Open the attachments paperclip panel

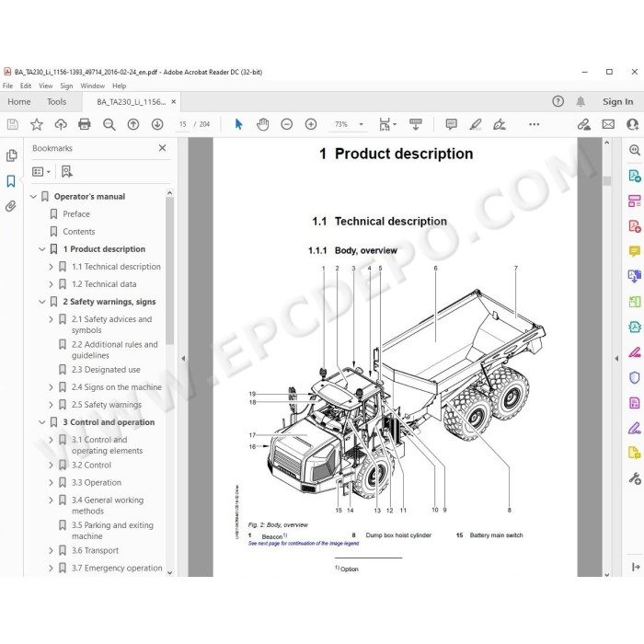(x=11, y=206)
